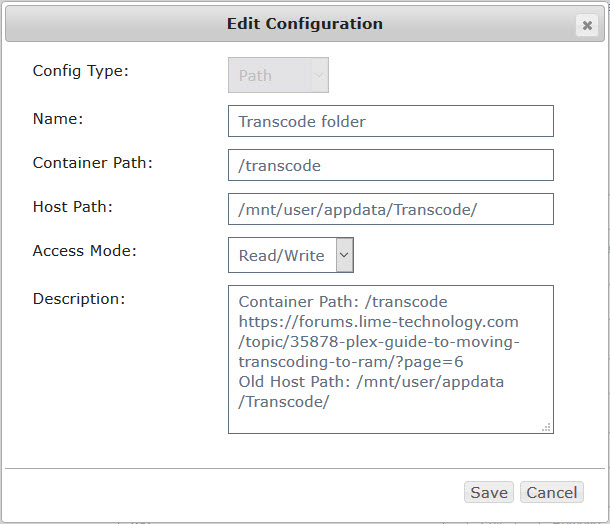Click the "Description:" label
This screenshot has width=610, height=524.
click(79, 298)
